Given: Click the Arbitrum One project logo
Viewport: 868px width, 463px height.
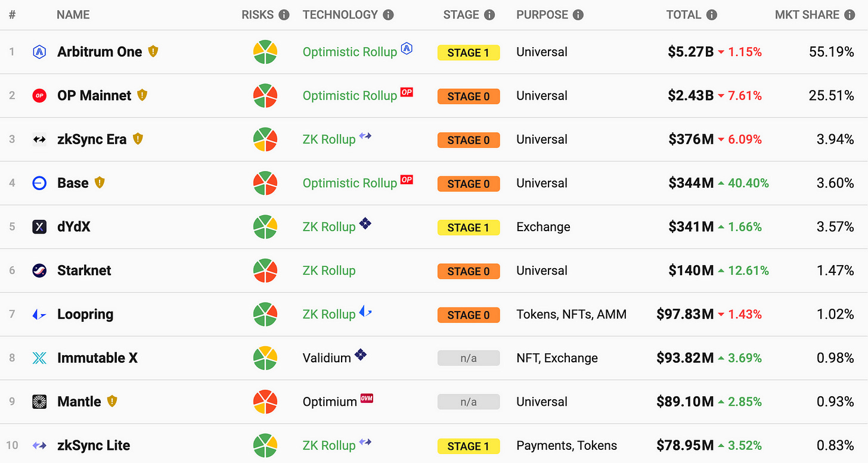Looking at the screenshot, I should pos(39,52).
